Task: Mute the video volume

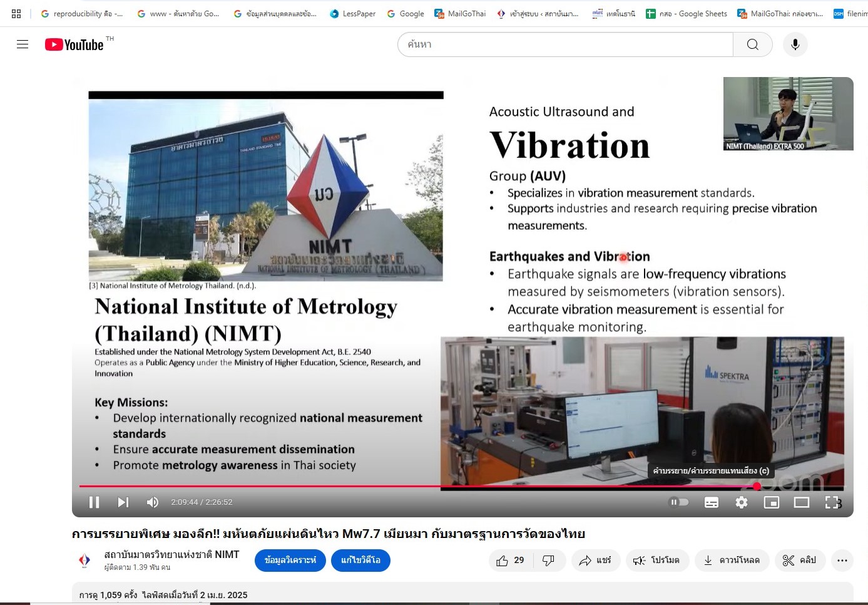Action: click(x=152, y=502)
